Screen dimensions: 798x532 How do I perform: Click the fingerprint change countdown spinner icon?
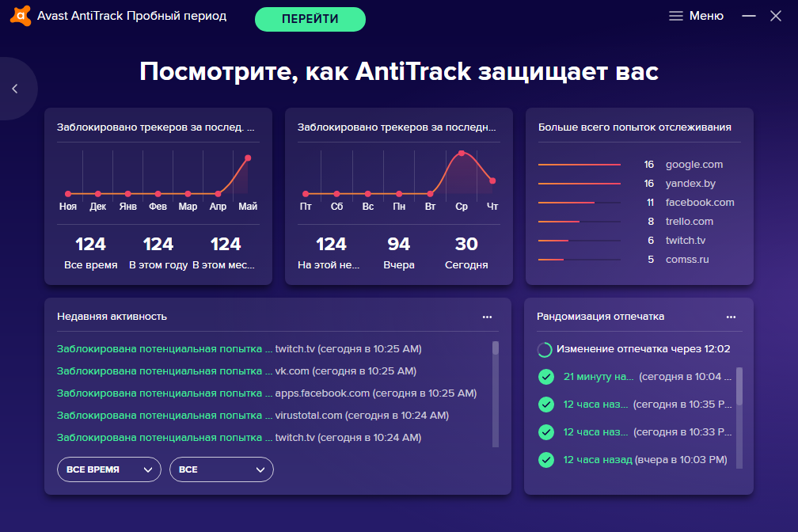545,349
